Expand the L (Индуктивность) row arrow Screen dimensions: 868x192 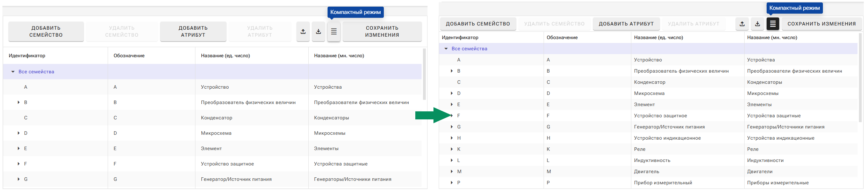(x=452, y=160)
